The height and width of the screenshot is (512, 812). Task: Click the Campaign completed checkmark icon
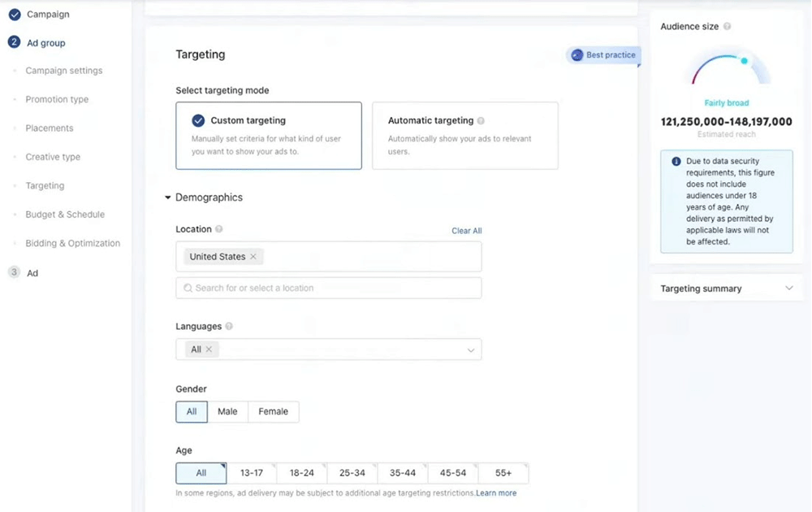click(x=15, y=15)
